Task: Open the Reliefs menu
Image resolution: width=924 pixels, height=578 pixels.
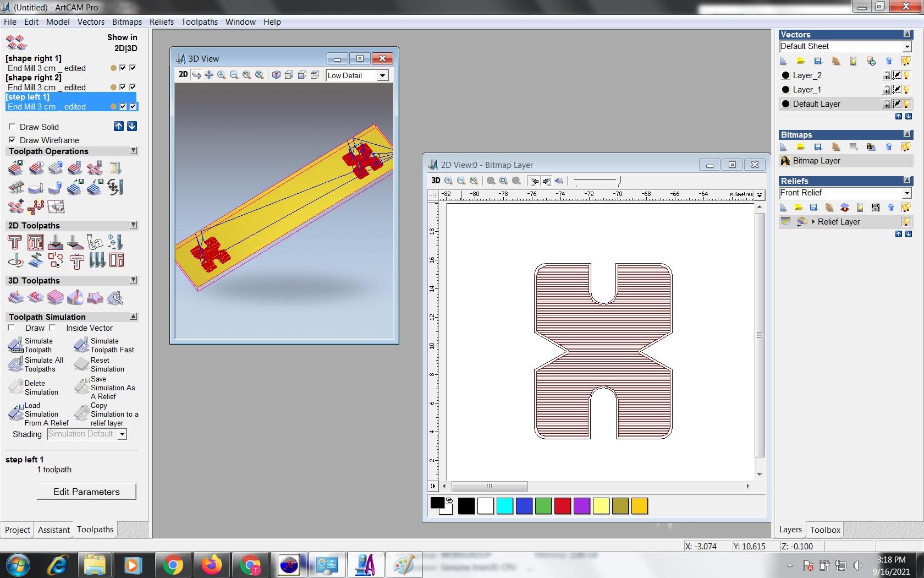Action: [162, 22]
